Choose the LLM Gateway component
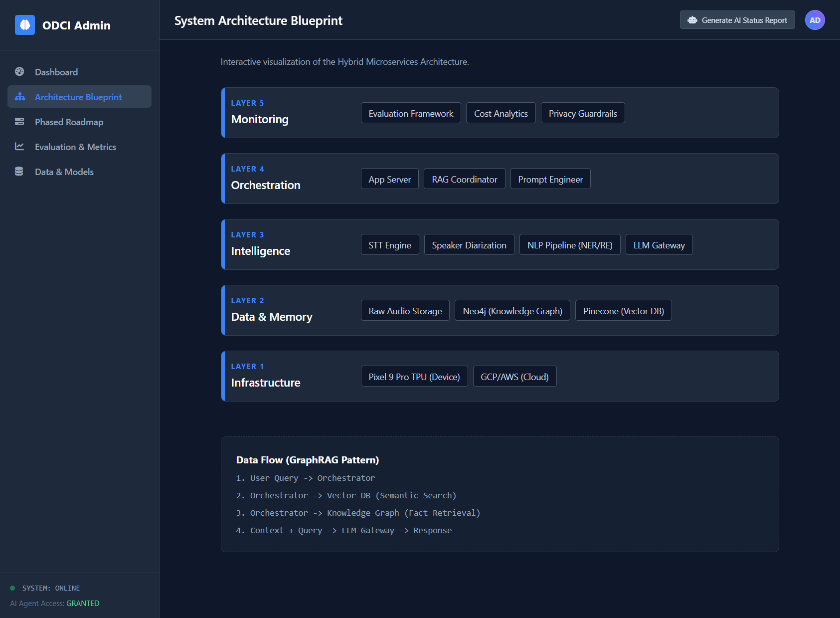 [659, 245]
